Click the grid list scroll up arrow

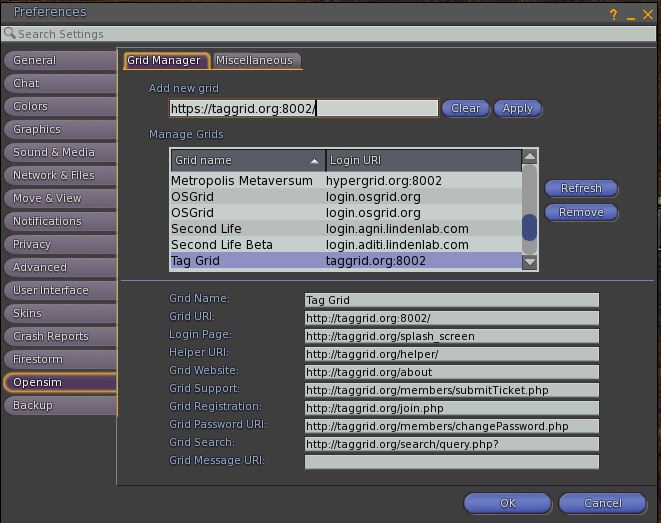pyautogui.click(x=529, y=157)
